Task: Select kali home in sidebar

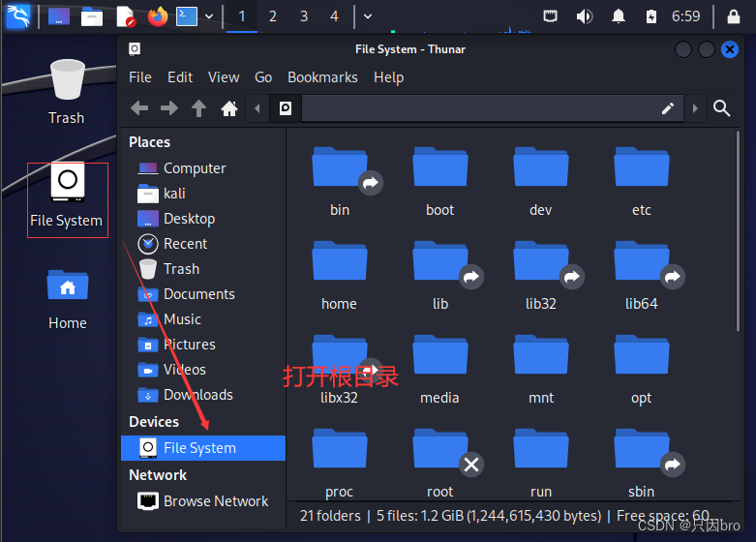Action: (203, 194)
